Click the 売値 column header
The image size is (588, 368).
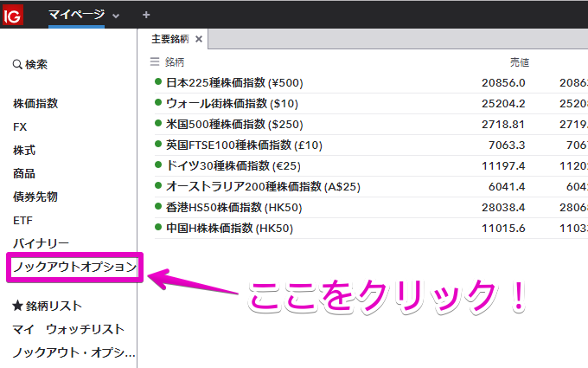[x=520, y=62]
